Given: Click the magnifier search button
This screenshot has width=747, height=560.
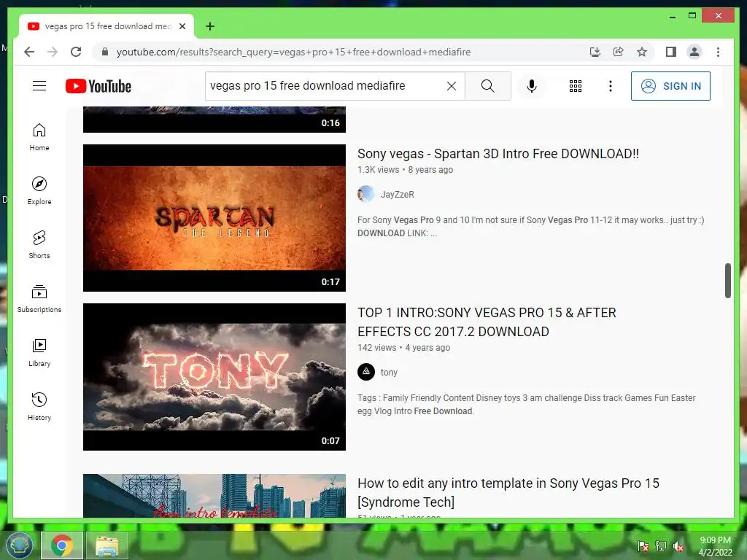Looking at the screenshot, I should (487, 86).
